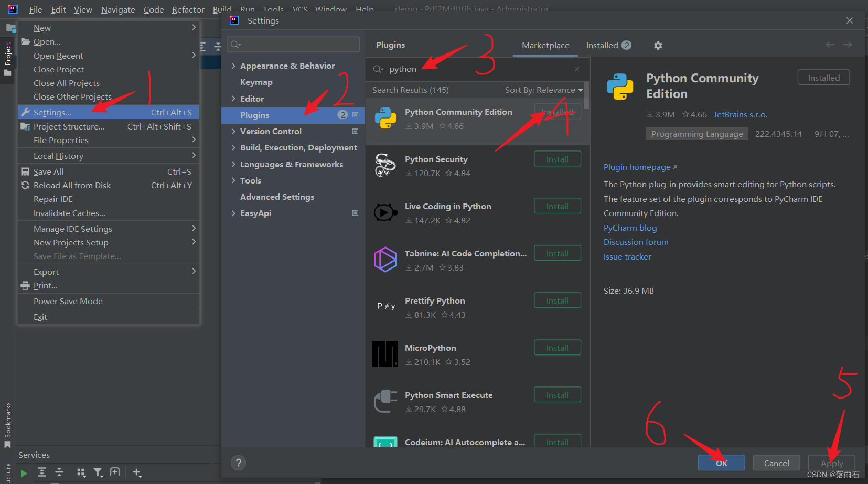Open the filter funnel icon in Services toolbar
The image size is (868, 484).
(98, 472)
